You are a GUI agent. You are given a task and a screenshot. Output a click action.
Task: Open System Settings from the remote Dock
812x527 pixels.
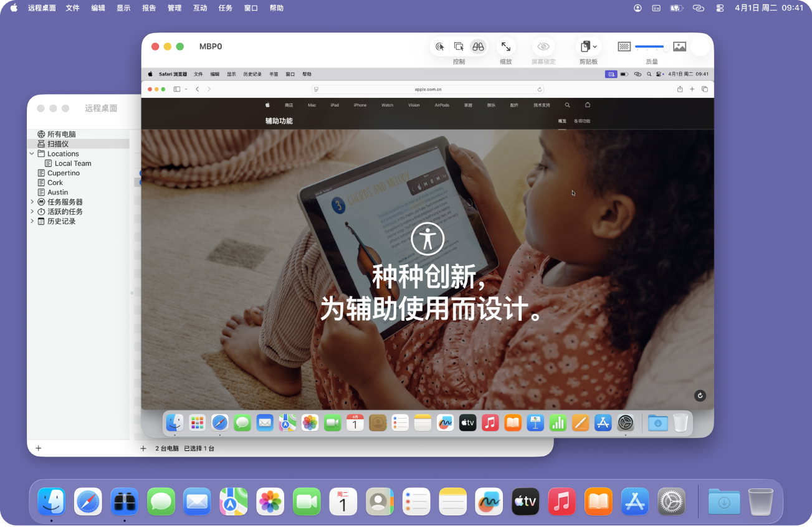click(625, 422)
